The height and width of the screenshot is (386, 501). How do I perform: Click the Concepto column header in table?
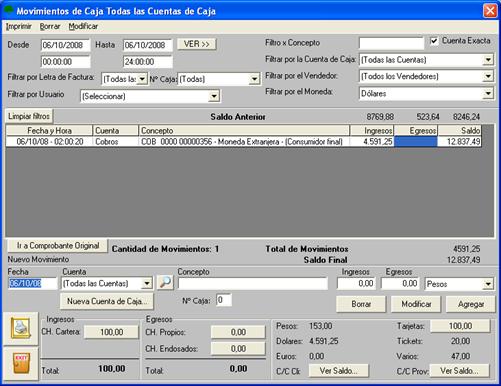(244, 130)
